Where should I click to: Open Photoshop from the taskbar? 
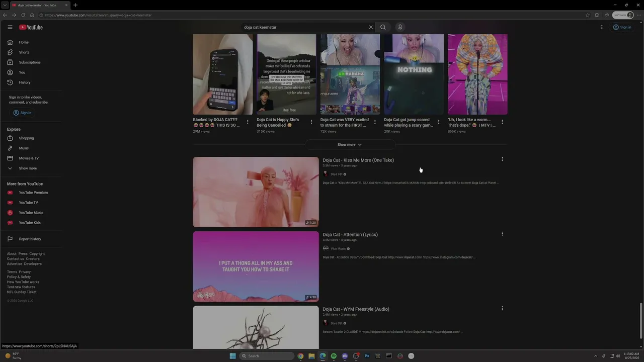point(367,356)
